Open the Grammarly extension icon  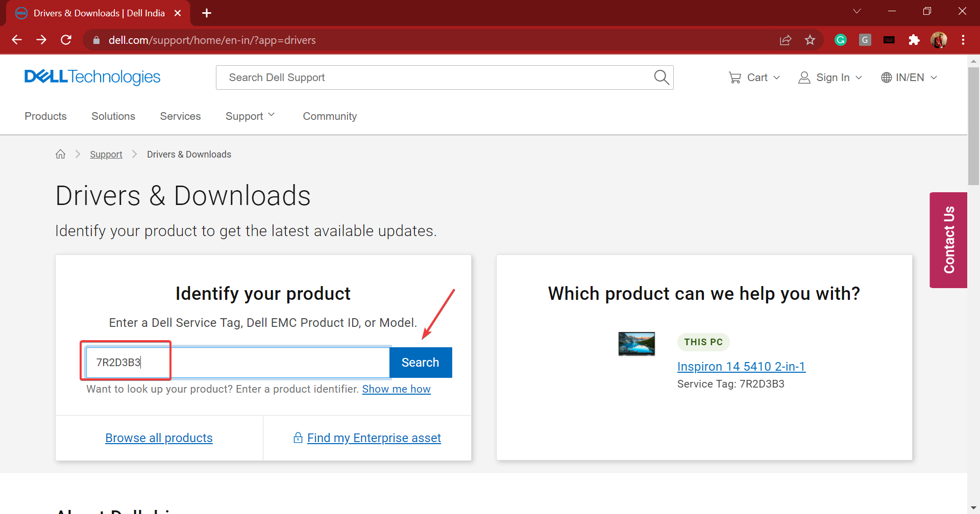pyautogui.click(x=840, y=40)
